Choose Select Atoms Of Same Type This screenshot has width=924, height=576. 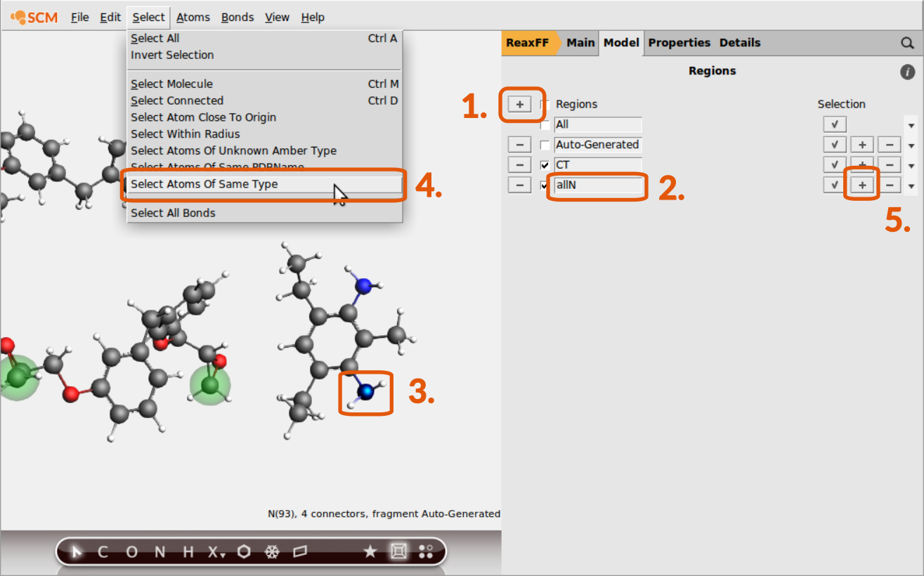pyautogui.click(x=204, y=184)
